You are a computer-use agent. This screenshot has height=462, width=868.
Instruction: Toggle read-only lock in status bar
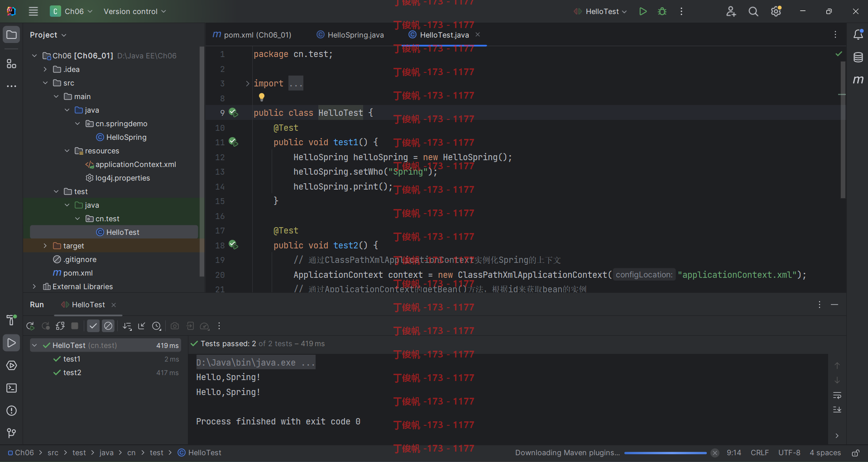coord(856,453)
